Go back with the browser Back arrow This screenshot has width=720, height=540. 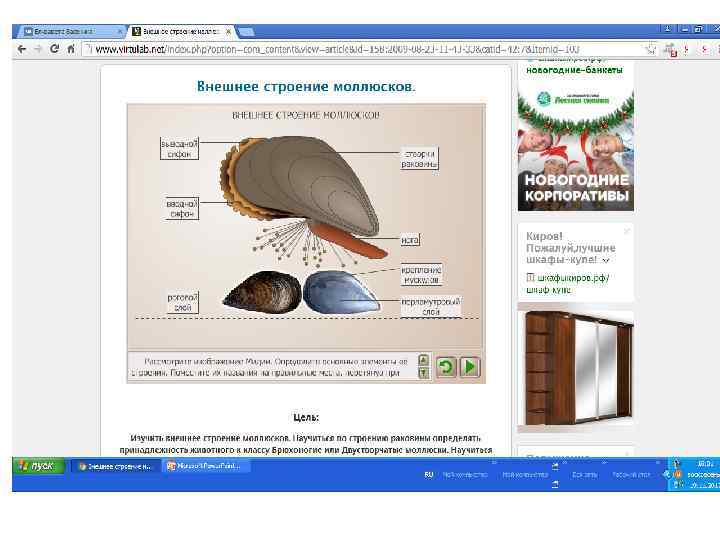(22, 49)
